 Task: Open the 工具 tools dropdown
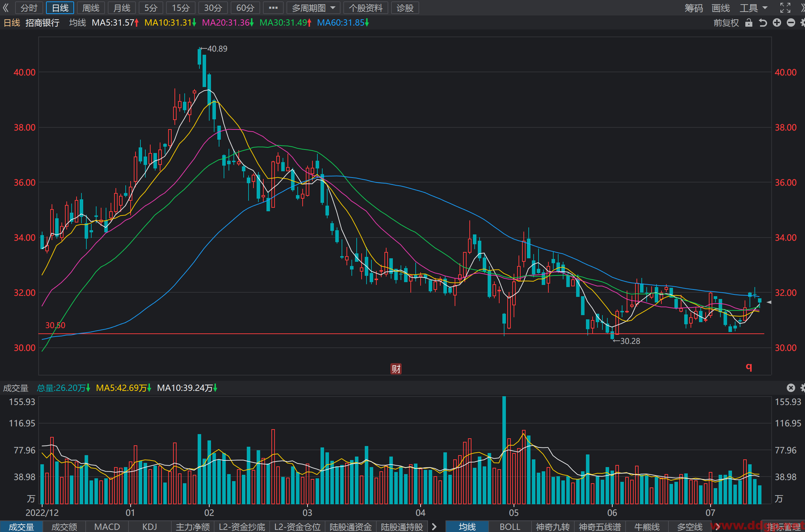(753, 8)
